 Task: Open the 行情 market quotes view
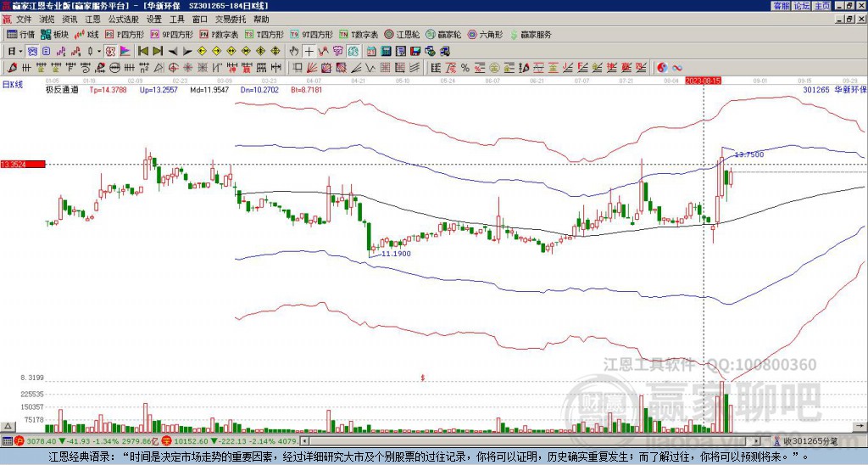pyautogui.click(x=20, y=34)
